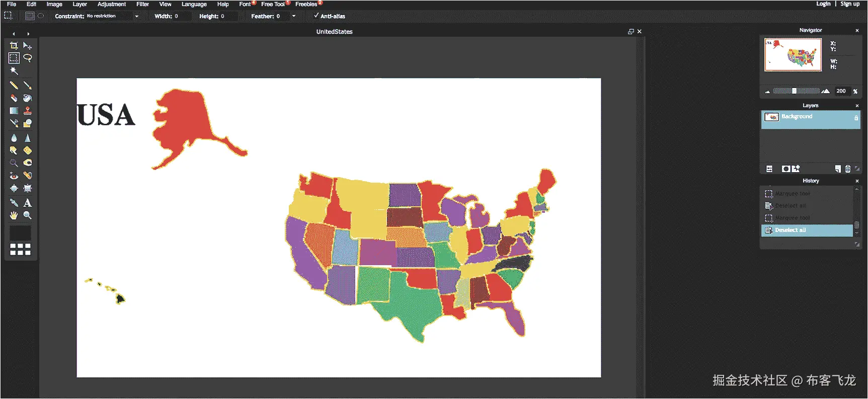Open the Freebies menu
The width and height of the screenshot is (868, 399).
(306, 4)
